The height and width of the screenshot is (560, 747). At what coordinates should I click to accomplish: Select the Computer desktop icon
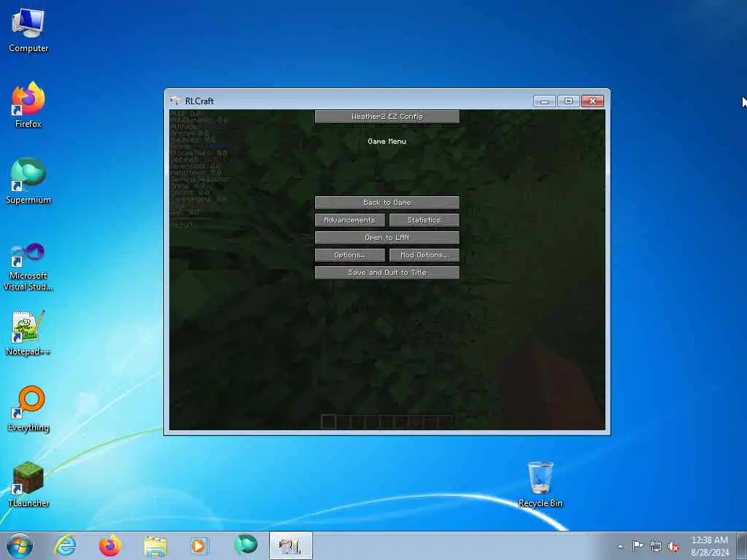[x=28, y=29]
